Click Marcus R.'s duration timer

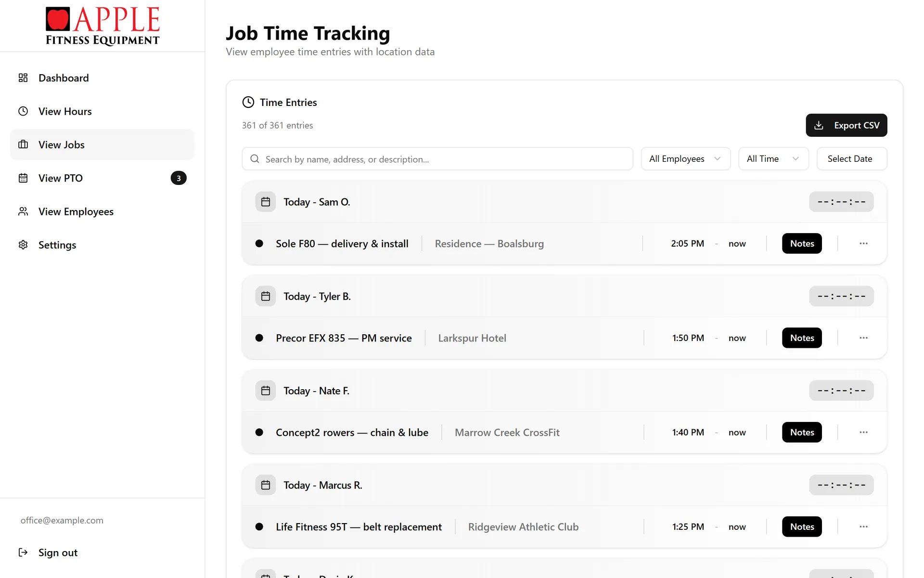(841, 485)
